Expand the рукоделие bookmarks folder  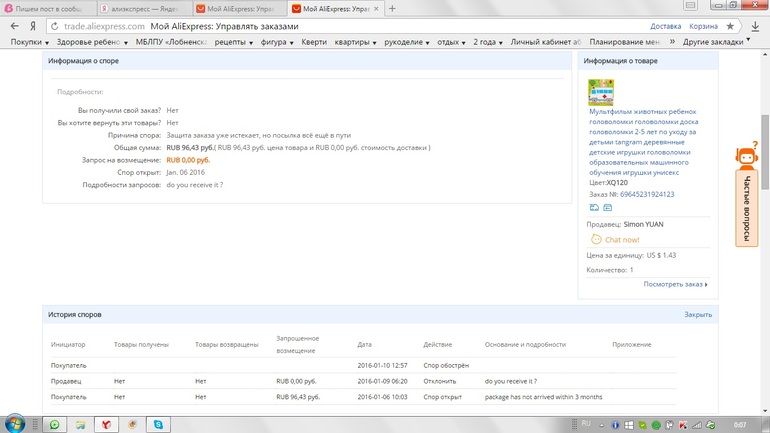click(407, 42)
